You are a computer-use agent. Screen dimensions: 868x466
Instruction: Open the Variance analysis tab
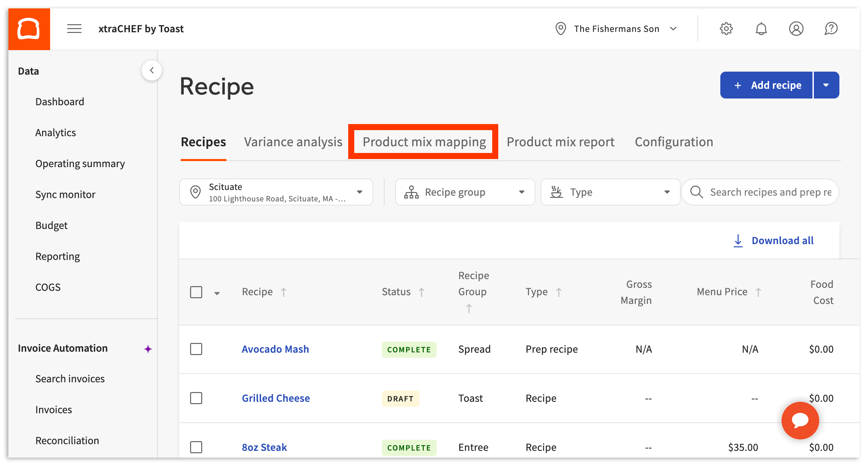293,142
